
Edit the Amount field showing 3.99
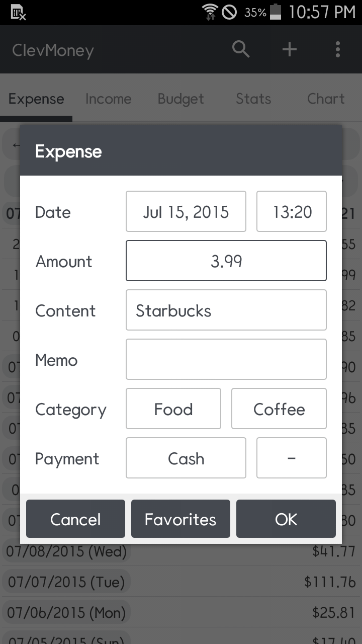point(226,261)
